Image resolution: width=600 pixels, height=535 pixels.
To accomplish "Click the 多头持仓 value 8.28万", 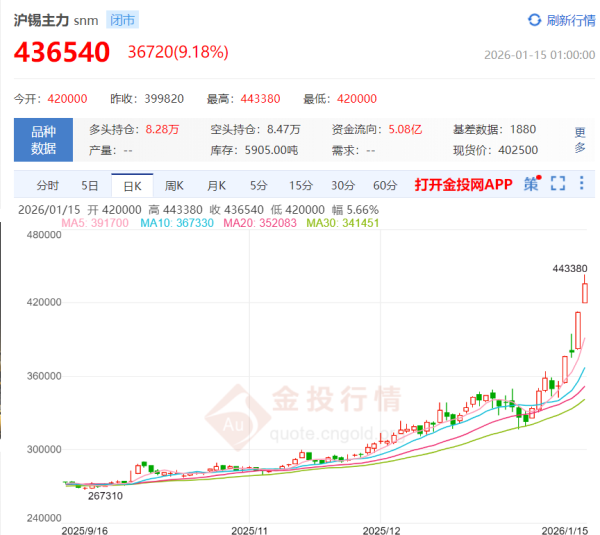I will [x=162, y=129].
